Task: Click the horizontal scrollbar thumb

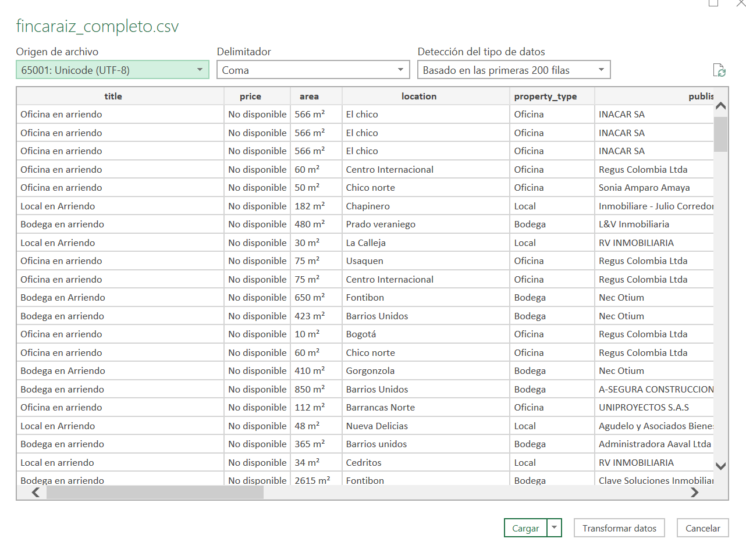Action: pos(155,493)
